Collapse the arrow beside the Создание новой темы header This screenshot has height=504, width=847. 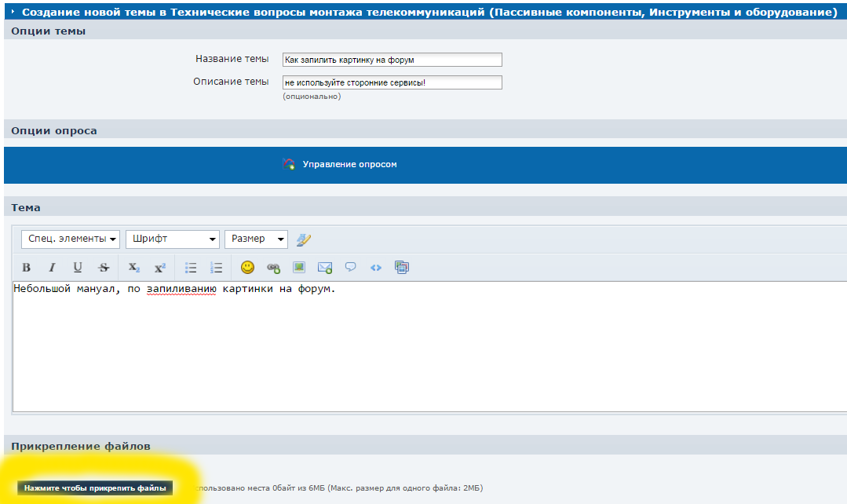13,11
